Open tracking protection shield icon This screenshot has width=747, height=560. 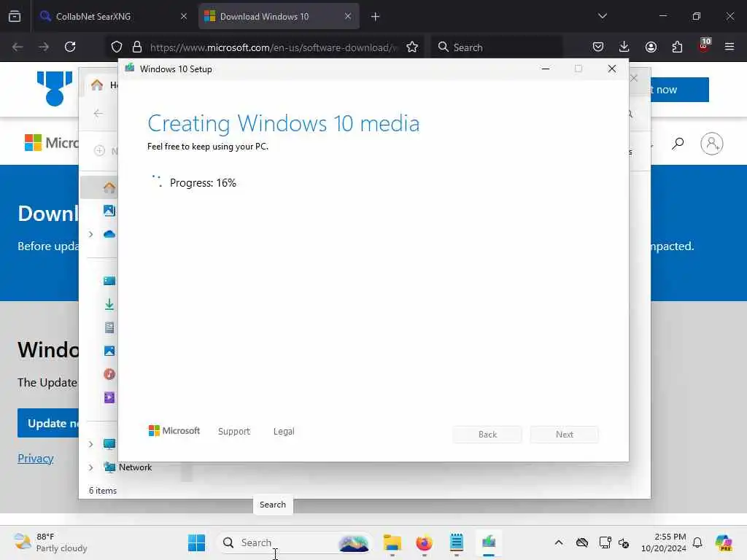[117, 47]
